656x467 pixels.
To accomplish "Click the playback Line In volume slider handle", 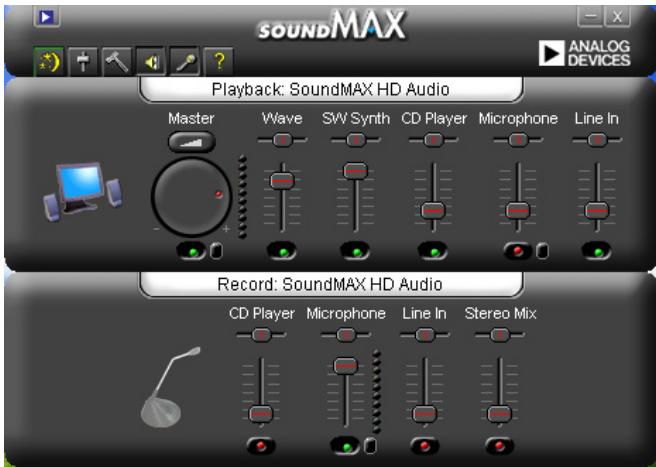I will (x=597, y=210).
